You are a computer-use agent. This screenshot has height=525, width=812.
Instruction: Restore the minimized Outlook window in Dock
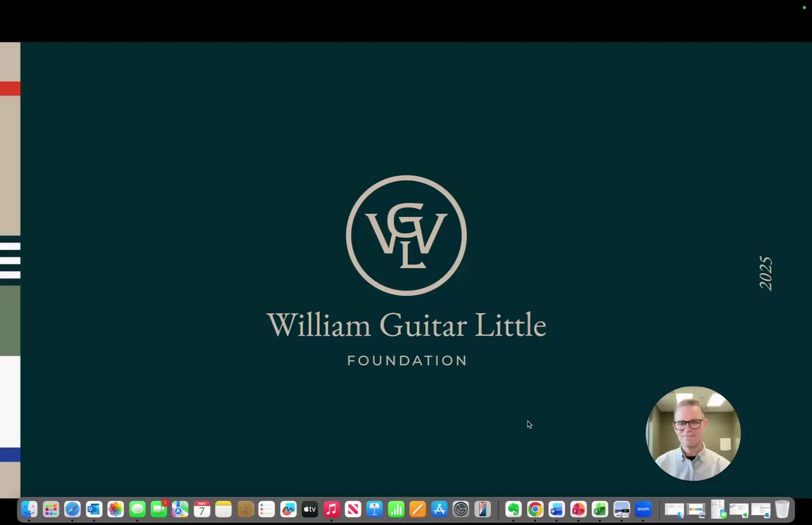pyautogui.click(x=761, y=510)
